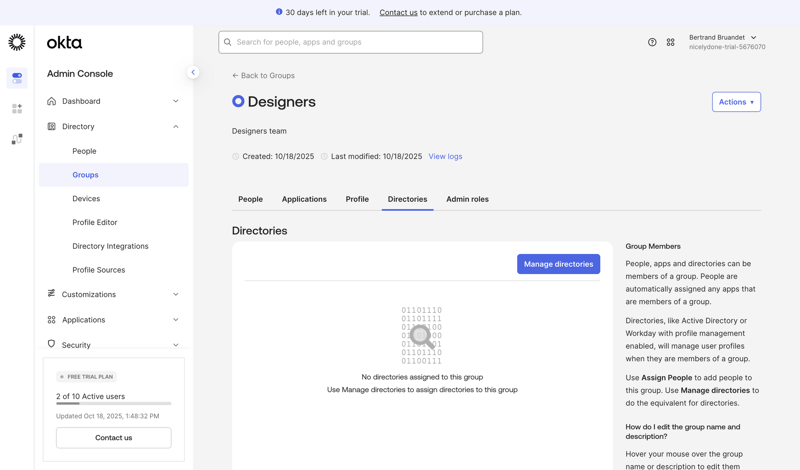
Task: Open the help question mark icon
Action: click(652, 42)
